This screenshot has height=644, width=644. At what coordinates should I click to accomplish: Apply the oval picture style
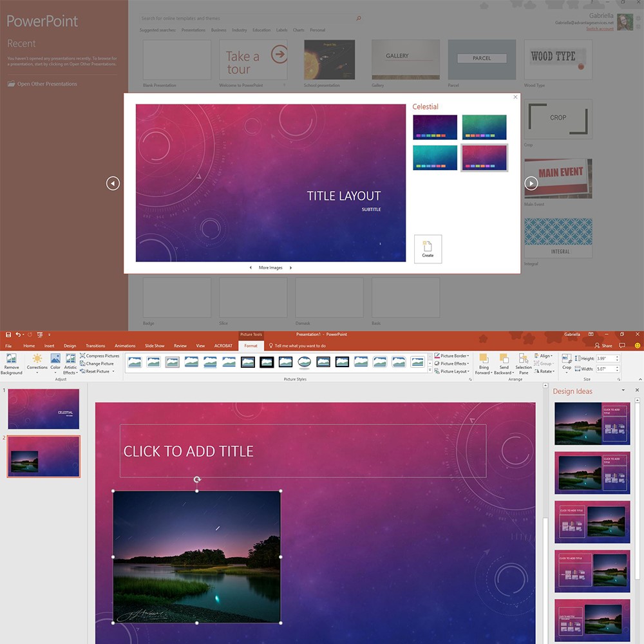305,363
